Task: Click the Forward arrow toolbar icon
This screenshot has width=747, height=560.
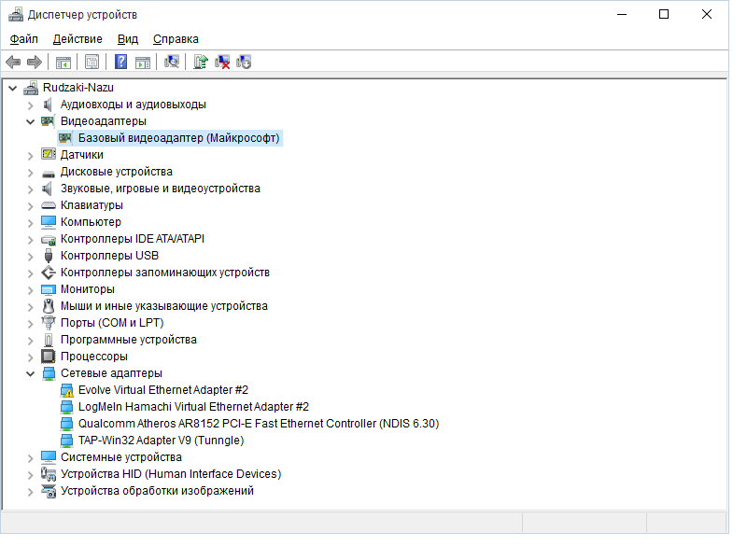Action: pos(35,62)
